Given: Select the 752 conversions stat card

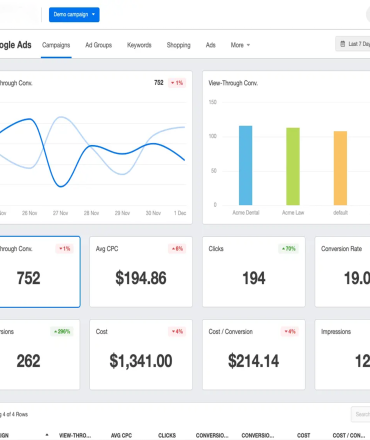Looking at the screenshot, I should [40, 272].
